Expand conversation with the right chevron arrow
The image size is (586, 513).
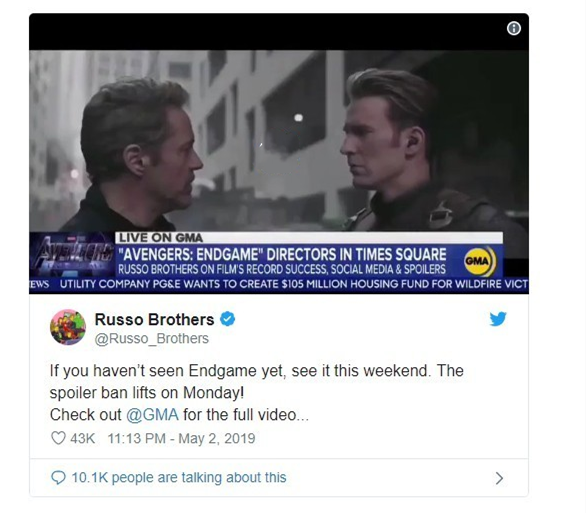pos(499,478)
